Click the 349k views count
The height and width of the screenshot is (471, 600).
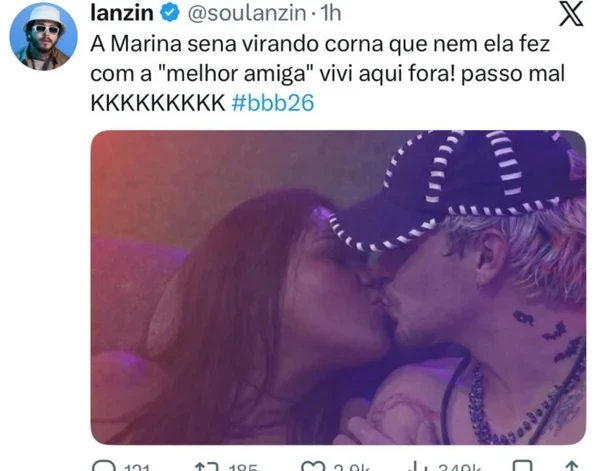[x=460, y=468]
